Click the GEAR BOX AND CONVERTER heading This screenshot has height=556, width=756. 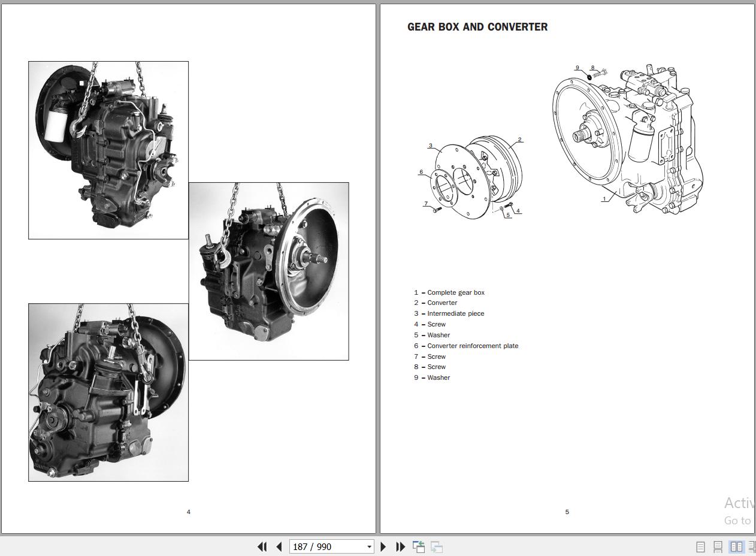coord(477,27)
